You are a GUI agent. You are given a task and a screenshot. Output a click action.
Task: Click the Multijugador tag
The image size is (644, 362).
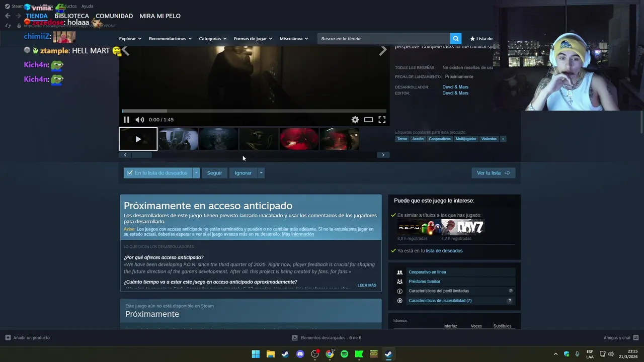point(466,139)
